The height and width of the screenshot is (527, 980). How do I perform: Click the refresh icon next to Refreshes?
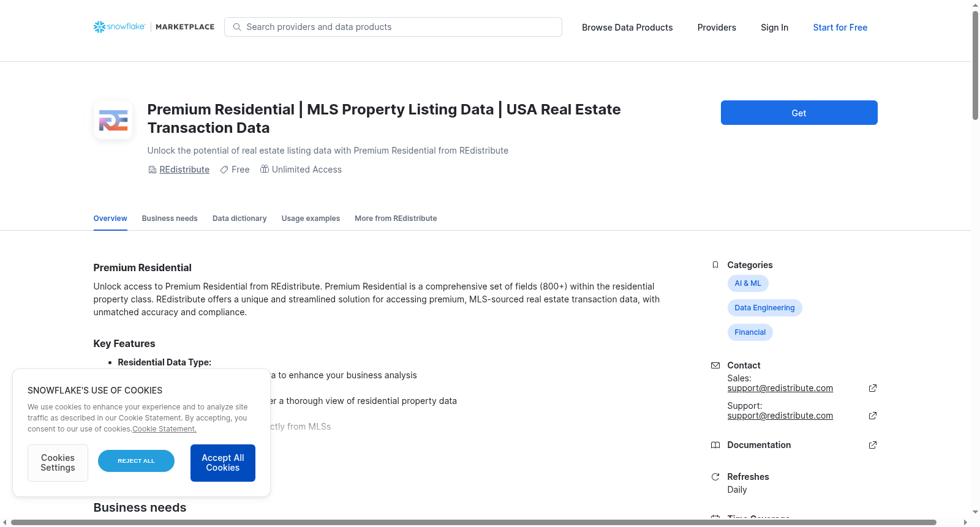715,477
